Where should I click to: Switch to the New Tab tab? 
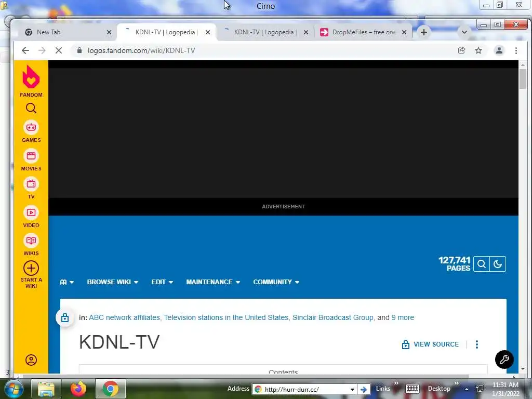pos(64,32)
